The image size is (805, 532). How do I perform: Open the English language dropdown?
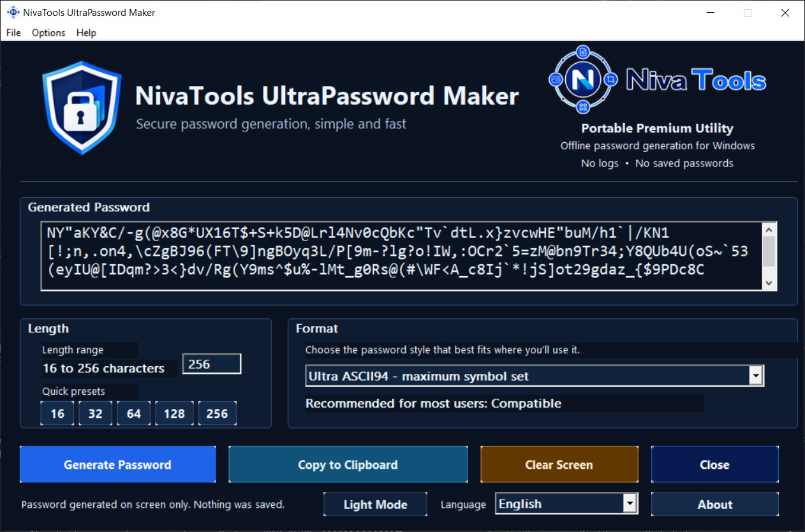pyautogui.click(x=566, y=504)
